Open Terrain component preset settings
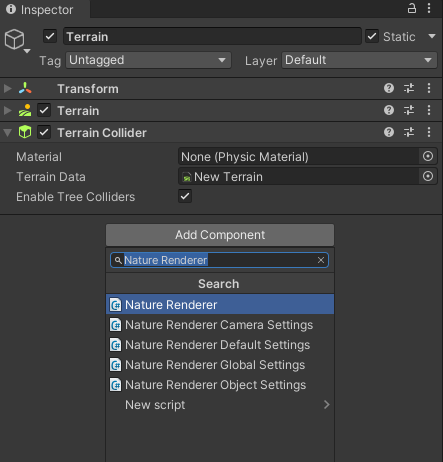Screen dimensions: 443x462 [x=409, y=110]
